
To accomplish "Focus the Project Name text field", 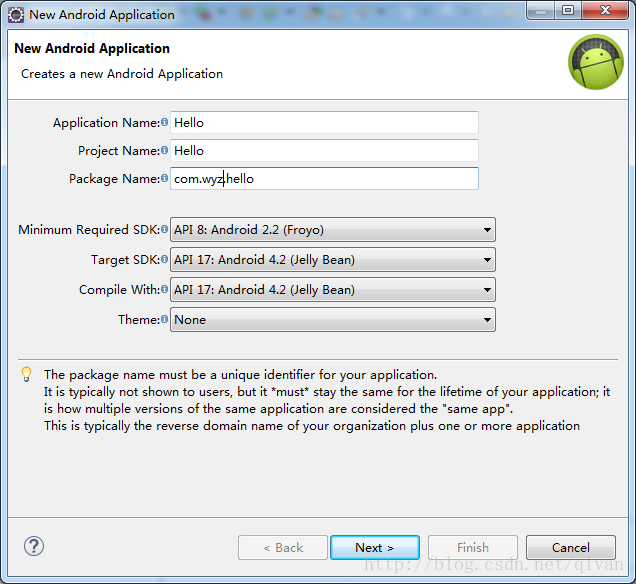I will [x=324, y=150].
